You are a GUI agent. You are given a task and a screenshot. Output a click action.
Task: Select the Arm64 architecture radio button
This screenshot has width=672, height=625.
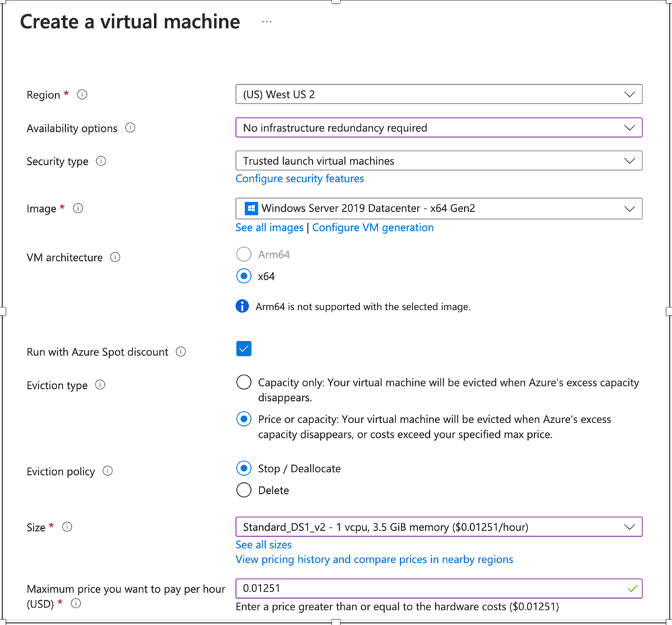(x=244, y=254)
